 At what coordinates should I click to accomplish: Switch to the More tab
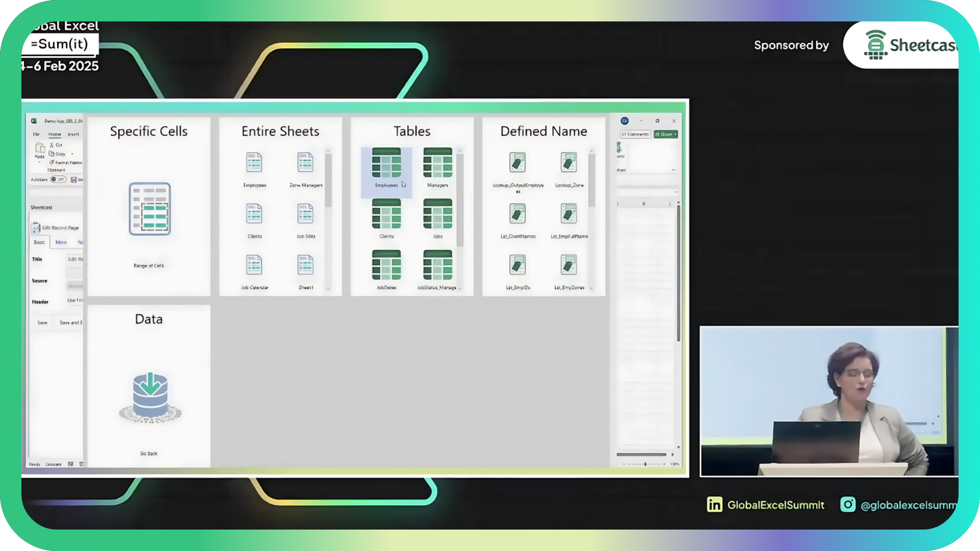(x=61, y=242)
